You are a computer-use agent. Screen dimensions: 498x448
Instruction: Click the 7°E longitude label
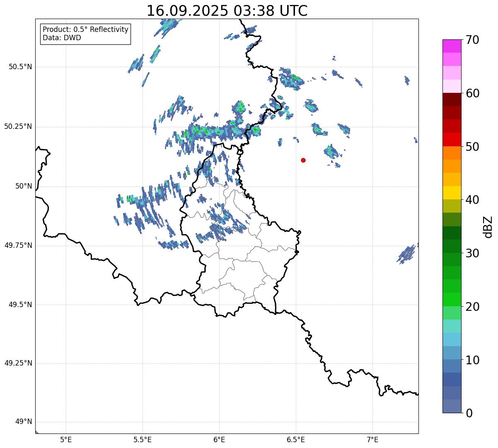[x=372, y=439]
